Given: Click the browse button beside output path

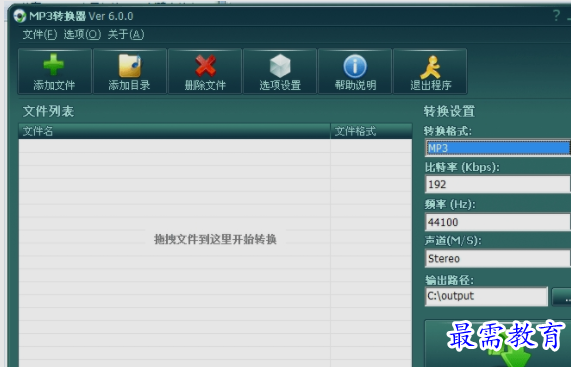Looking at the screenshot, I should pyautogui.click(x=562, y=297).
